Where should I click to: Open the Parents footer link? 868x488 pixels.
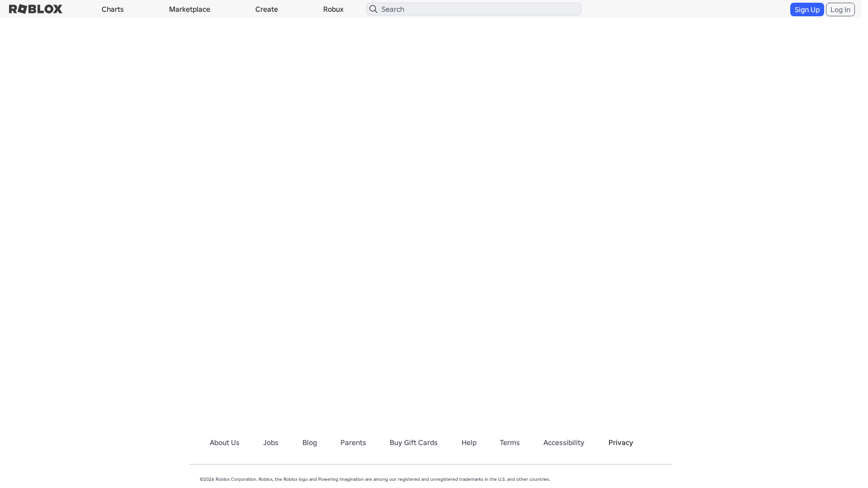point(353,442)
